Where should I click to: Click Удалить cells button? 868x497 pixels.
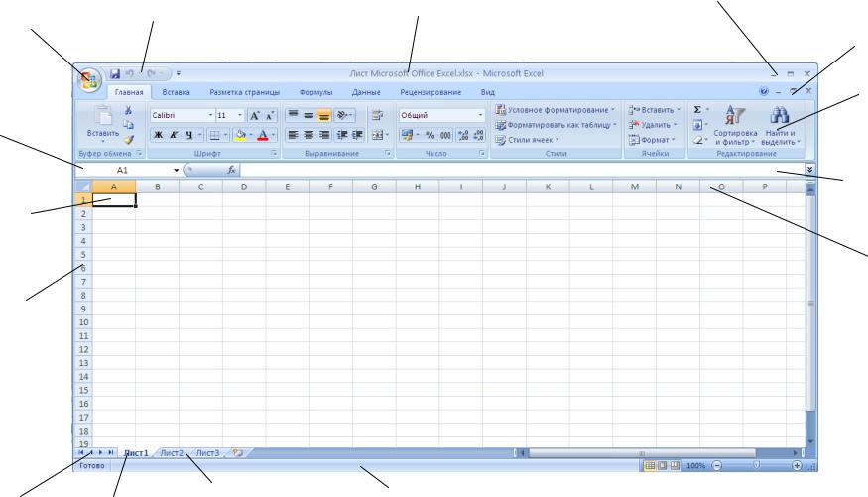tap(653, 125)
